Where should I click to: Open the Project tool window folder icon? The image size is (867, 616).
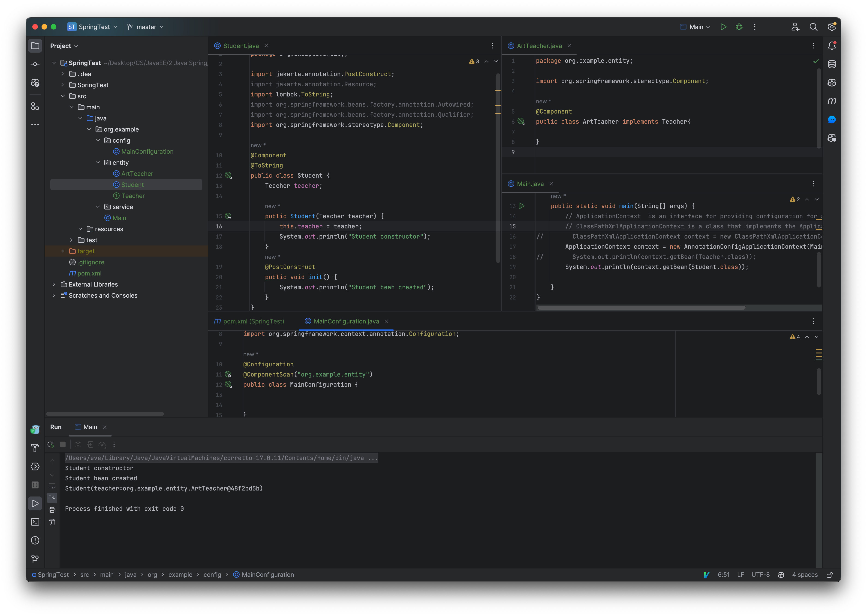35,46
